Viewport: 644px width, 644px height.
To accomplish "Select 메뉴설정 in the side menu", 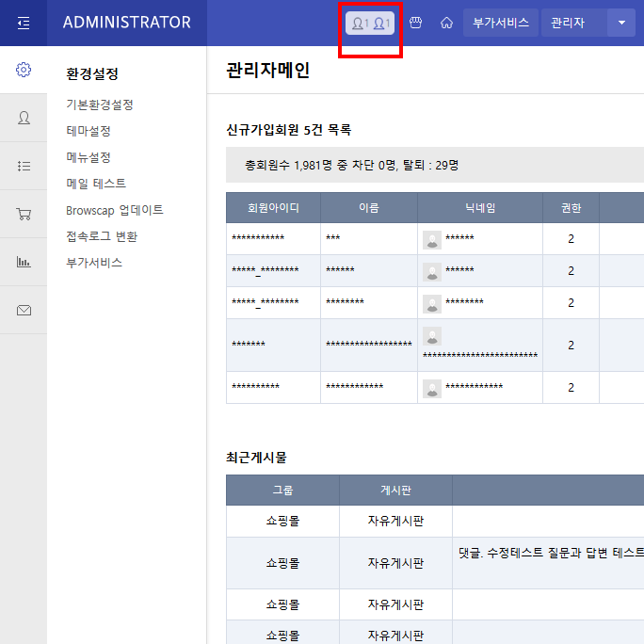I will point(89,157).
